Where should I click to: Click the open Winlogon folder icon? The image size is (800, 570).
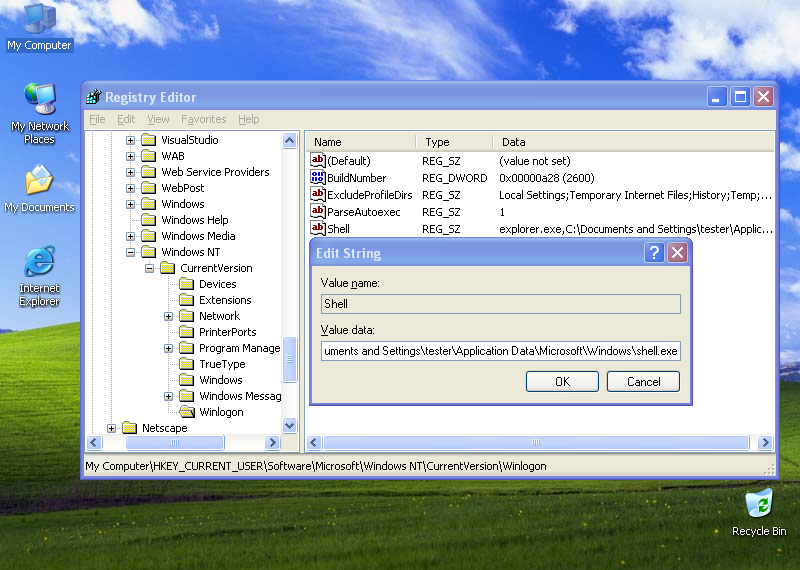coord(187,412)
